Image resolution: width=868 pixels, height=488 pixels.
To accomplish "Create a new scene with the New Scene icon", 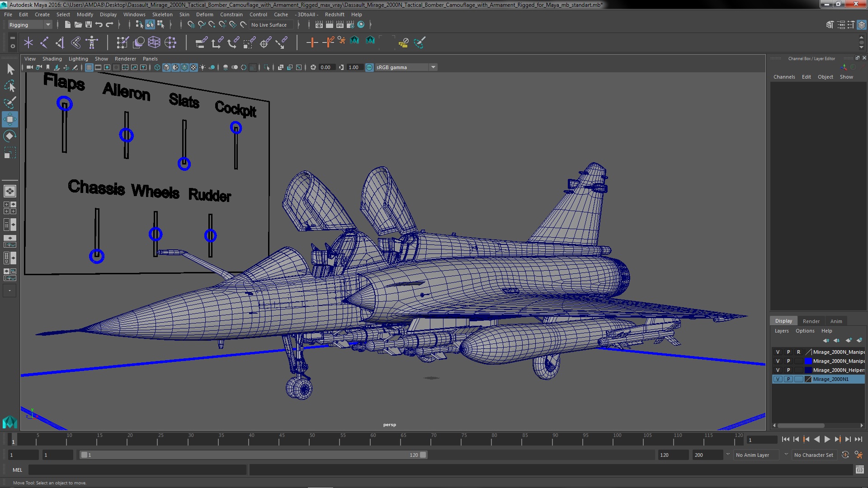I will pos(68,25).
